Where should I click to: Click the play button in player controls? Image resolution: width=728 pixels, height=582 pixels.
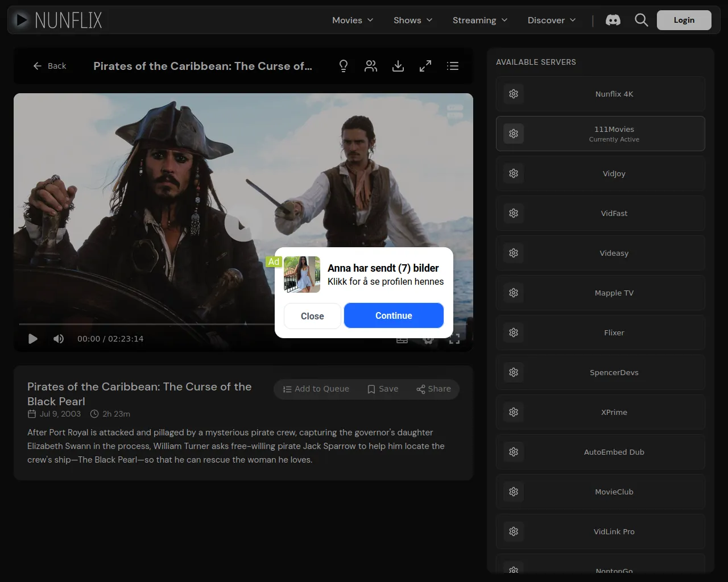33,339
